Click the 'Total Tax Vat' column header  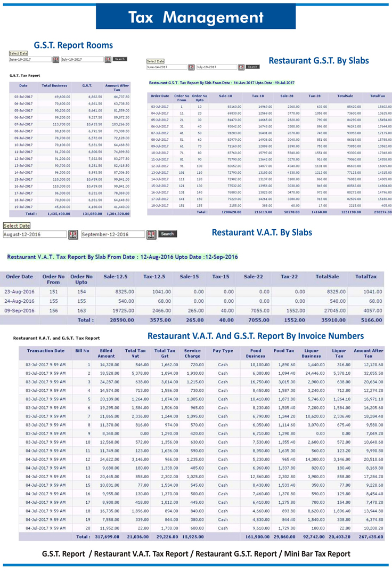tap(135, 353)
